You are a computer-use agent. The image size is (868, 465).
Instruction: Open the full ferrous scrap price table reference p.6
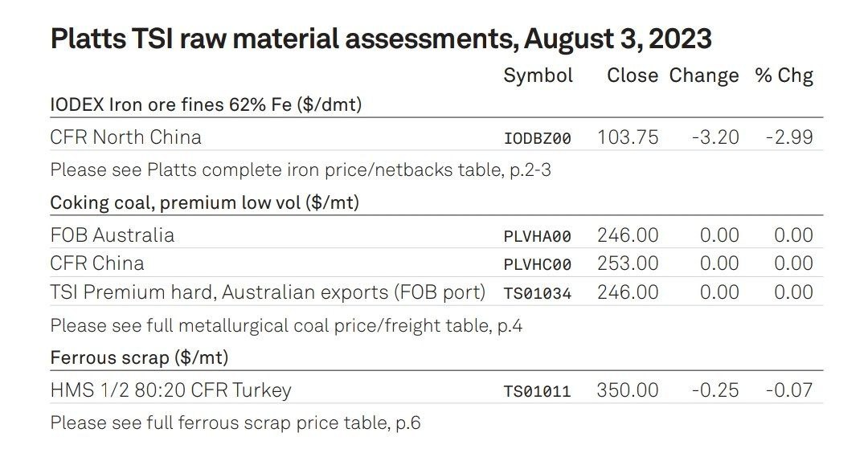click(x=235, y=423)
